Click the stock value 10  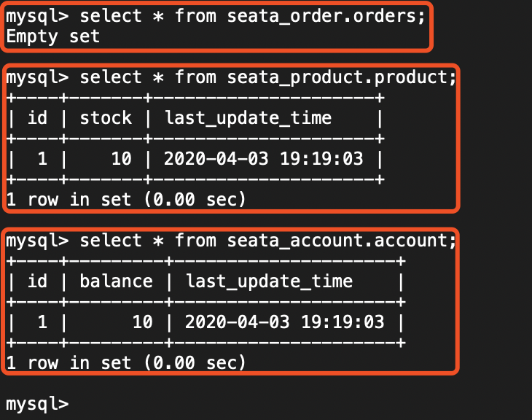click(121, 158)
